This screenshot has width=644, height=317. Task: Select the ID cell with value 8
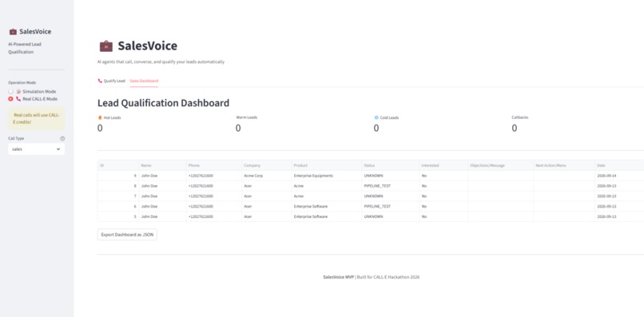[118, 186]
